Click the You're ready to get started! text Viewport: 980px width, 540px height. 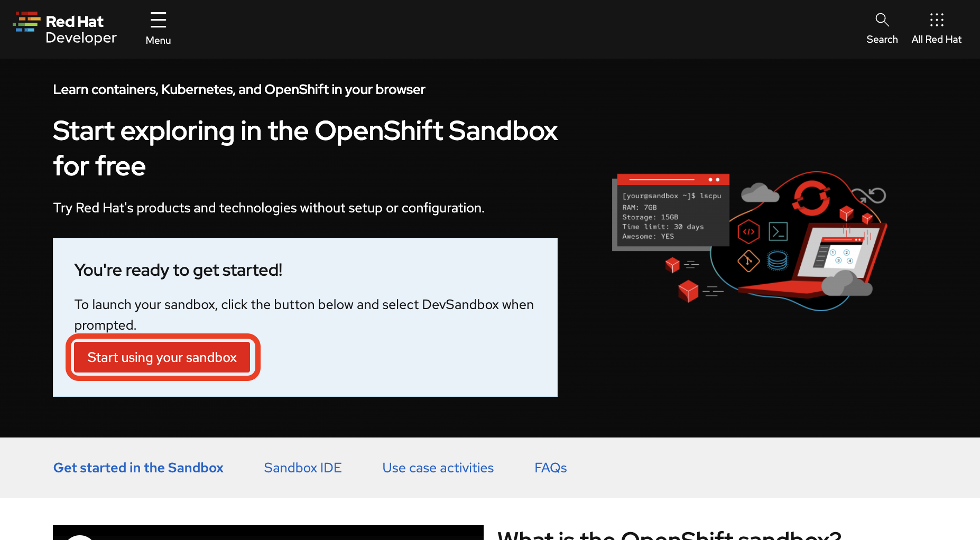[178, 270]
